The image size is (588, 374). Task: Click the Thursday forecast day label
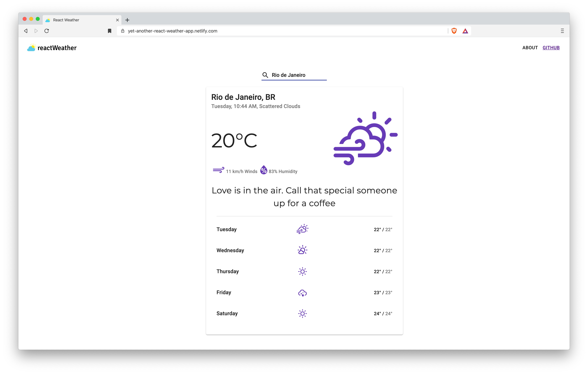pyautogui.click(x=228, y=271)
